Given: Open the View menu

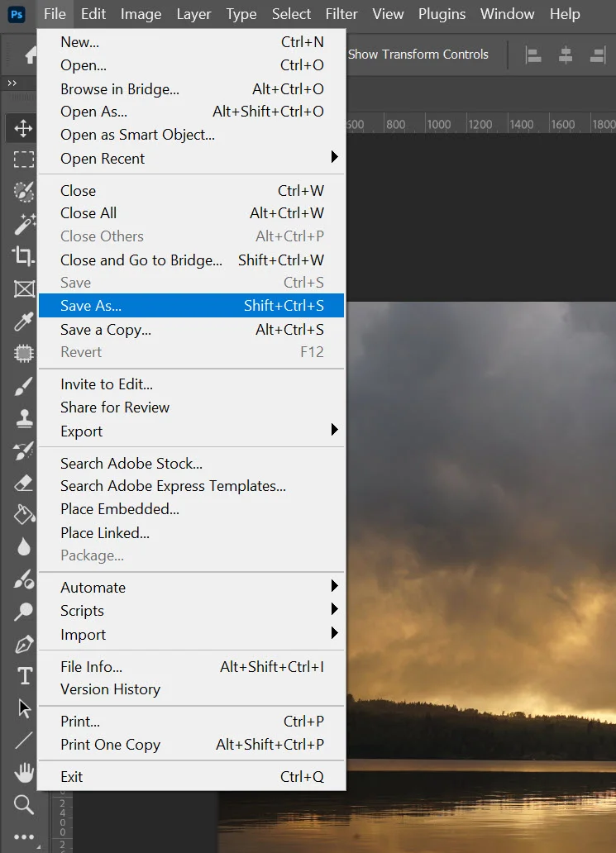Looking at the screenshot, I should (388, 14).
